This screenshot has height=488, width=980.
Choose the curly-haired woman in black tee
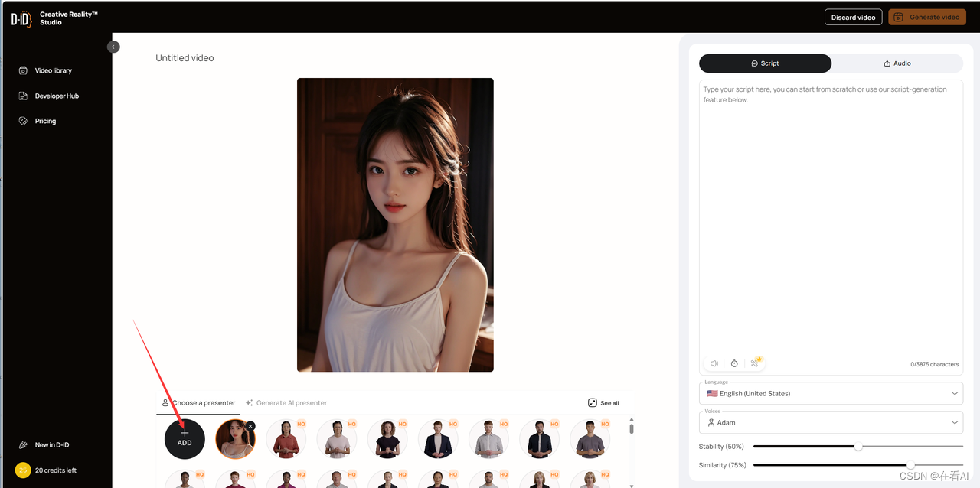pos(387,439)
